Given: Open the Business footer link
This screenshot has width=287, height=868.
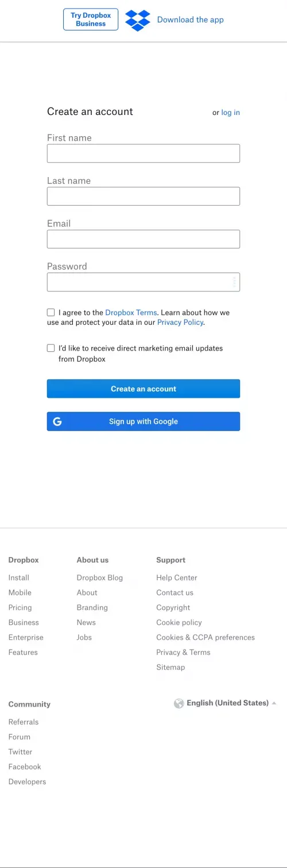Looking at the screenshot, I should 24,623.
